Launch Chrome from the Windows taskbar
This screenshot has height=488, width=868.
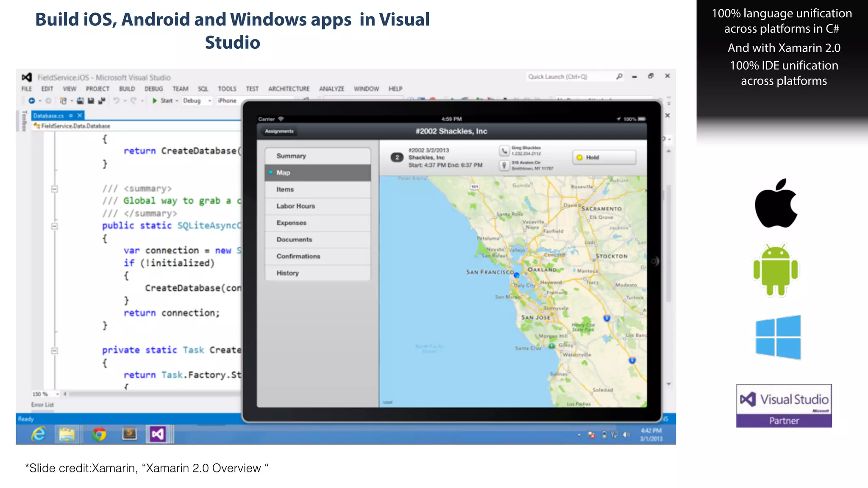[100, 434]
